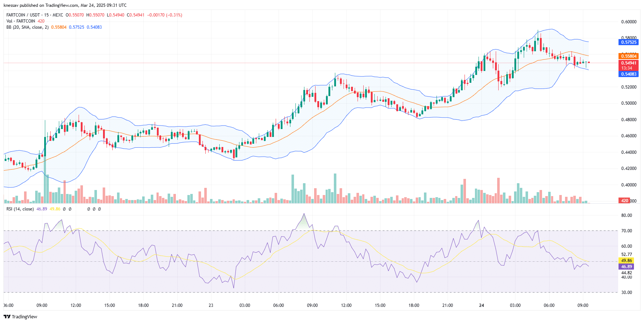Click the 0.40000 label on the price axis
The image size is (644, 323).
click(x=629, y=185)
